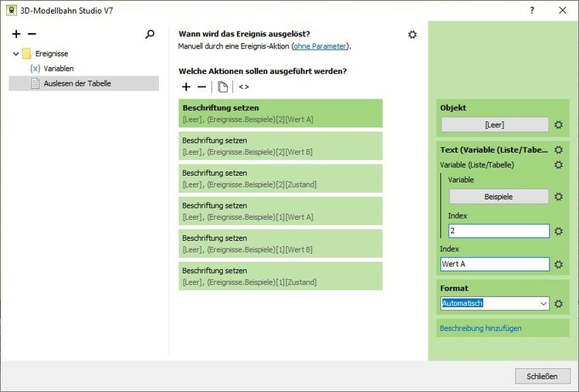
Task: Click the Index field containing Wert A
Action: point(495,264)
